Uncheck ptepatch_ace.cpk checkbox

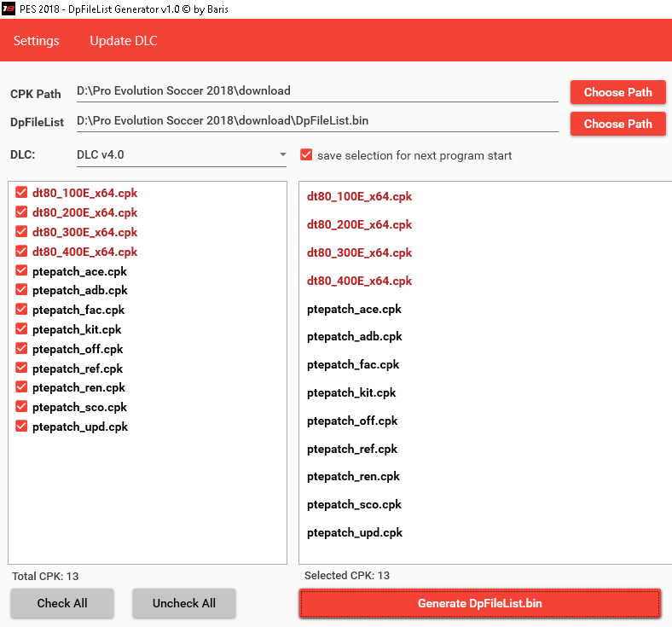coord(21,271)
